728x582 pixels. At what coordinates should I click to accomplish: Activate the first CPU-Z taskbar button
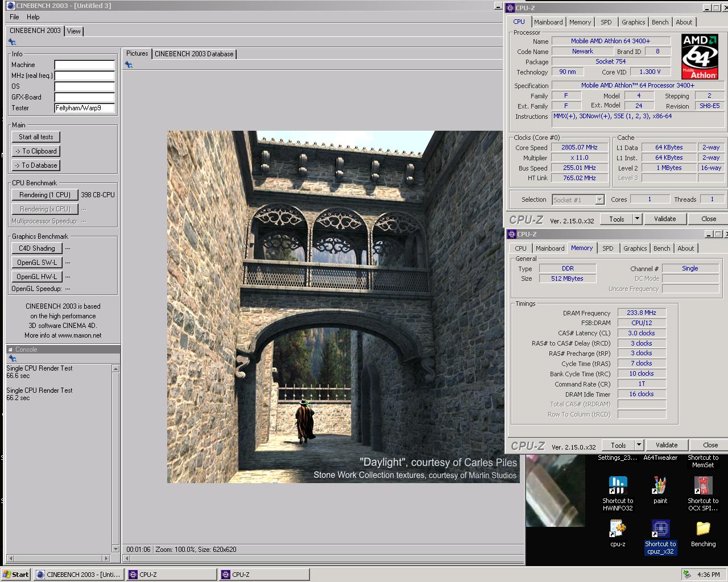pyautogui.click(x=172, y=575)
